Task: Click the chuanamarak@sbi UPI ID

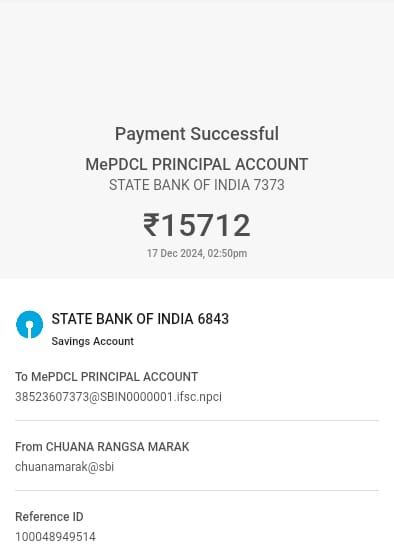Action: coord(65,467)
